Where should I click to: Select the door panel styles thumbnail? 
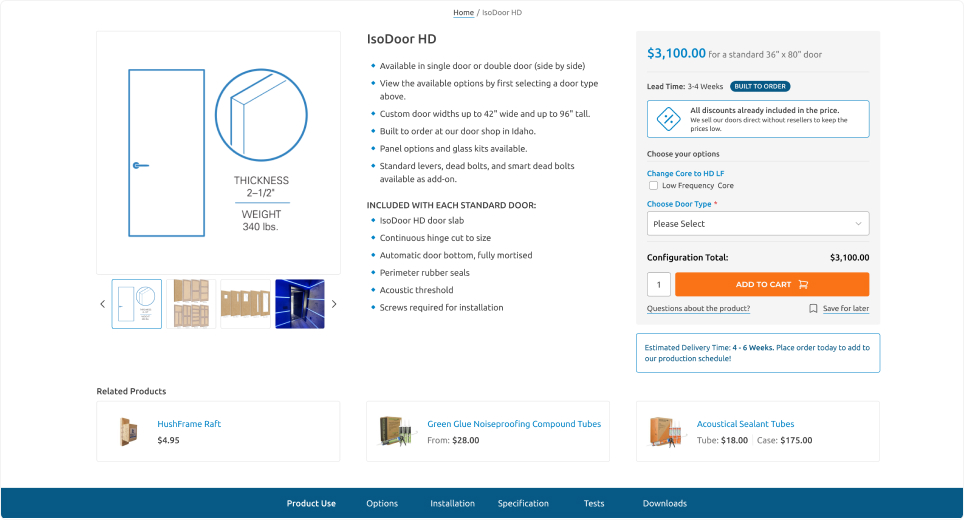pos(191,304)
